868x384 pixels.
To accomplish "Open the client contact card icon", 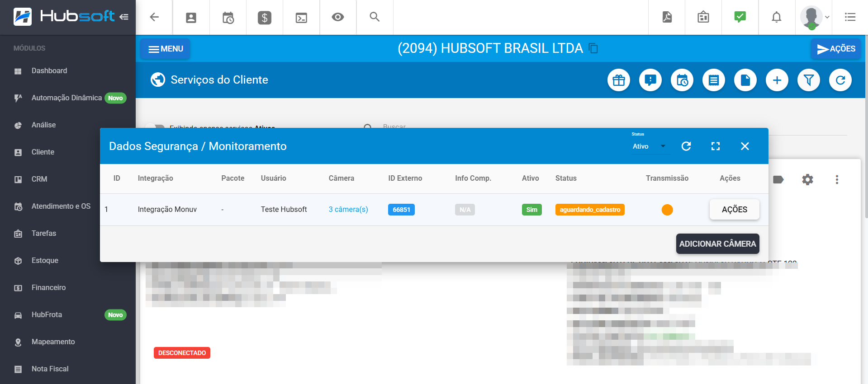I will 191,18.
